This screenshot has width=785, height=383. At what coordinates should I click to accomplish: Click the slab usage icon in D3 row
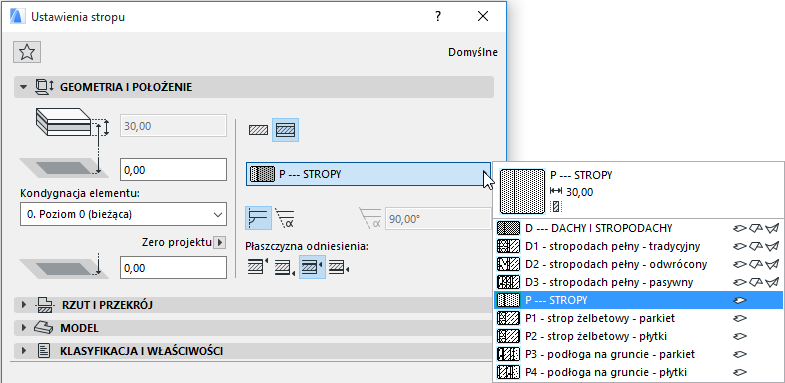click(739, 282)
